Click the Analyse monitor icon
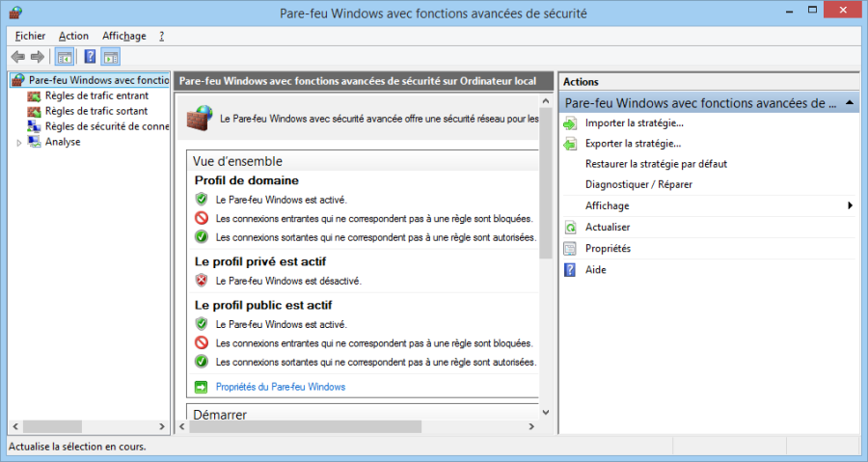Screen dimensions: 868x462 point(35,142)
